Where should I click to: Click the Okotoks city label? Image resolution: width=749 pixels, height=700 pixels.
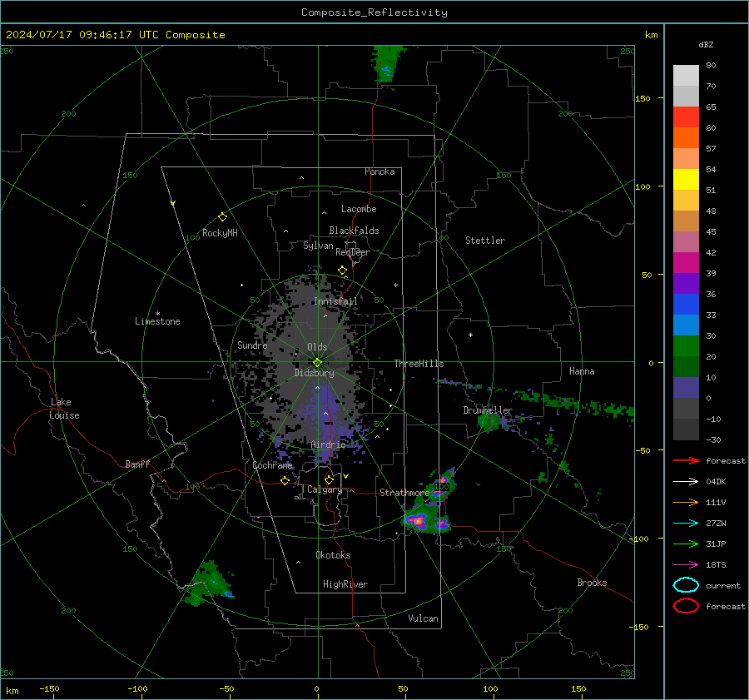(333, 555)
